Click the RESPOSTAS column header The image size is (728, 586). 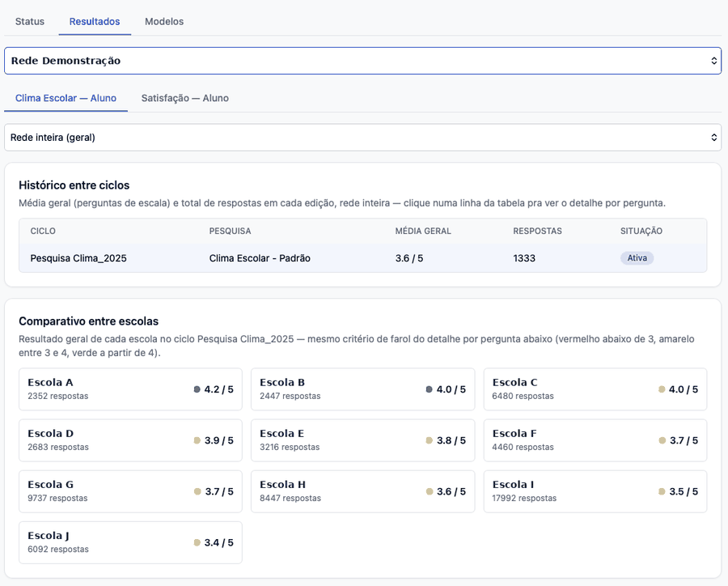pyautogui.click(x=537, y=231)
